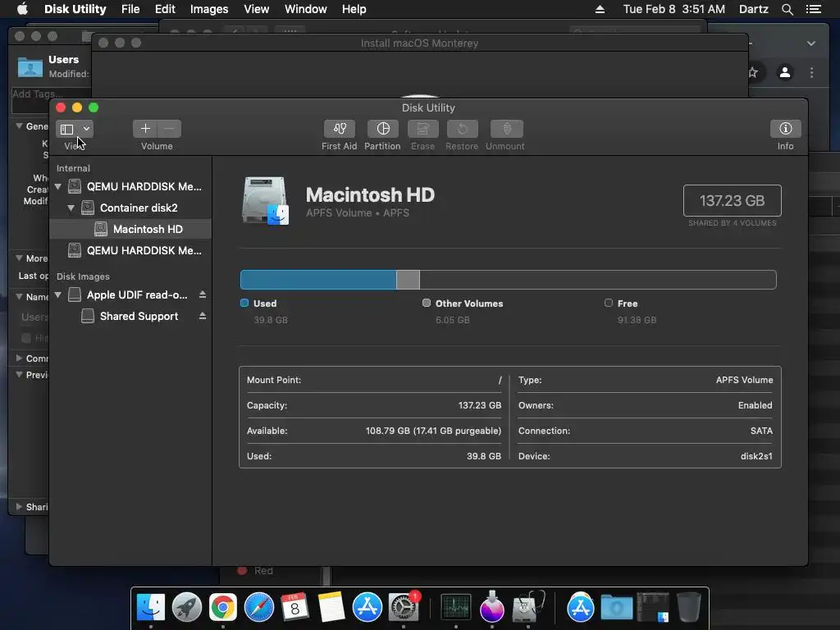
Task: Click the Dartz user menu
Action: 754,9
